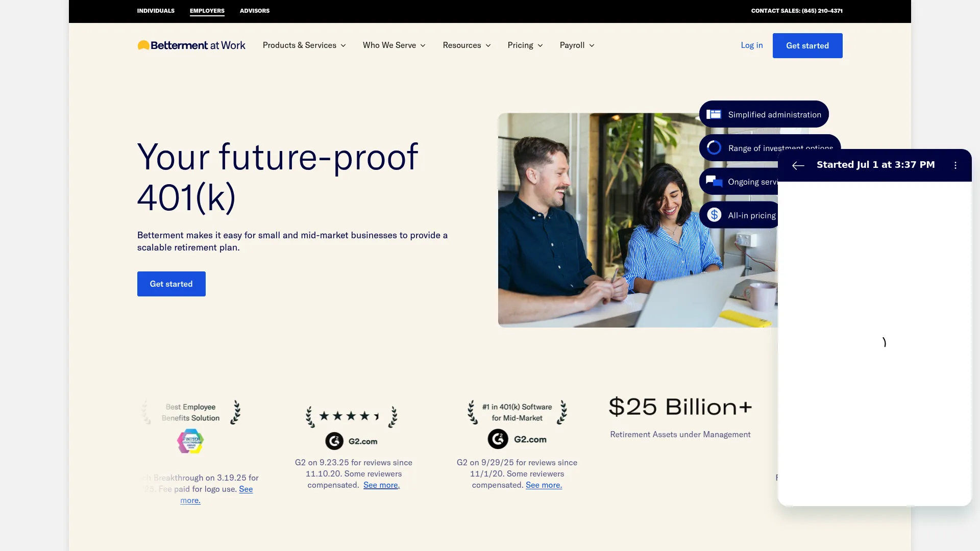Click the Simplified administration icon

(x=714, y=114)
